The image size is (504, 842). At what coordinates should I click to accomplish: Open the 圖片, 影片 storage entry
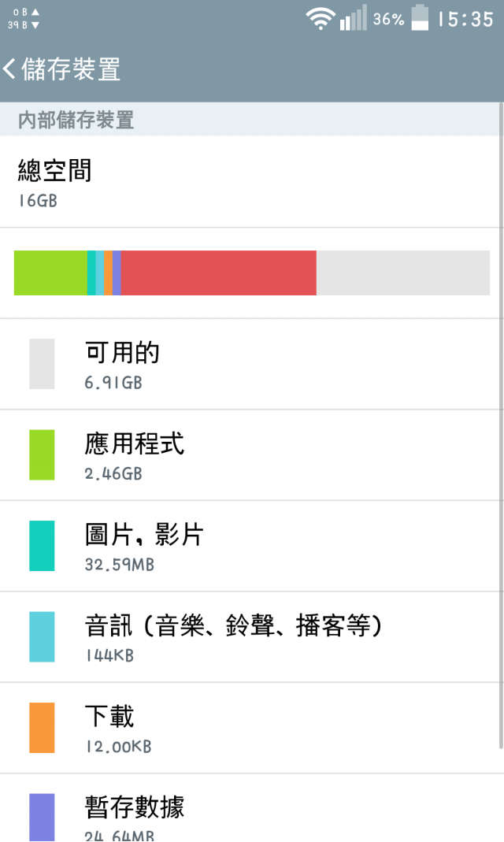click(x=250, y=546)
